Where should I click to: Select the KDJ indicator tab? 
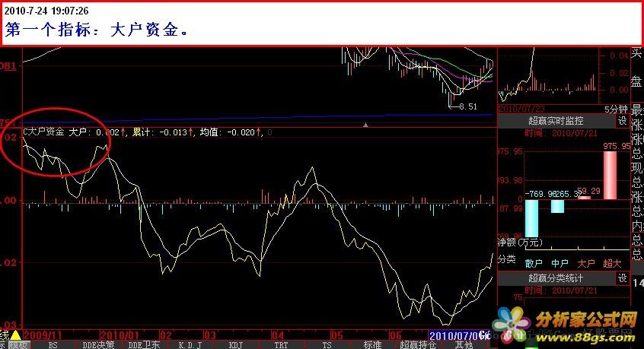(235, 345)
